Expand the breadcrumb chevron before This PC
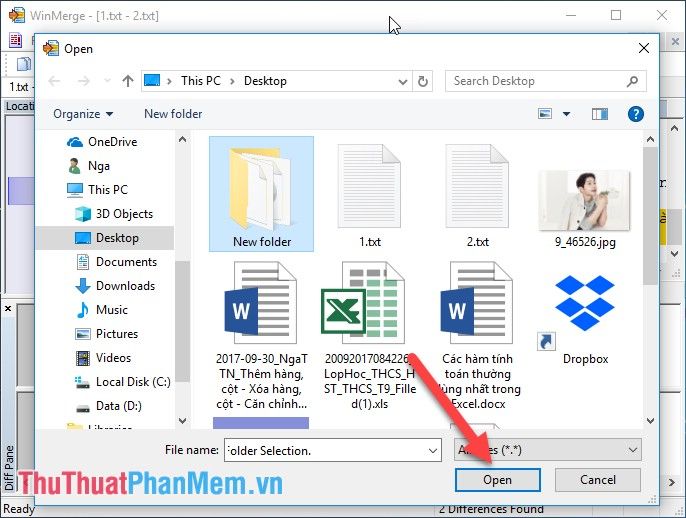686x518 pixels. coord(169,81)
